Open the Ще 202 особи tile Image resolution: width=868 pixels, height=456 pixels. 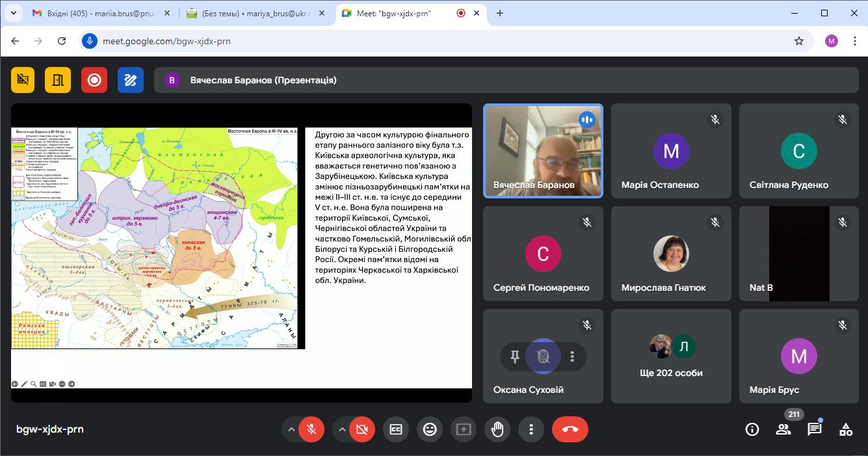pos(671,356)
